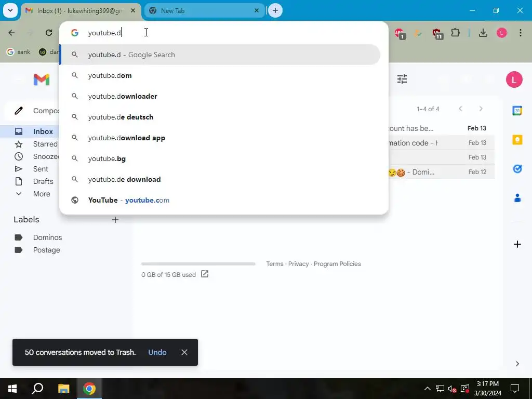Open the Chrome profile avatar L

pyautogui.click(x=502, y=33)
